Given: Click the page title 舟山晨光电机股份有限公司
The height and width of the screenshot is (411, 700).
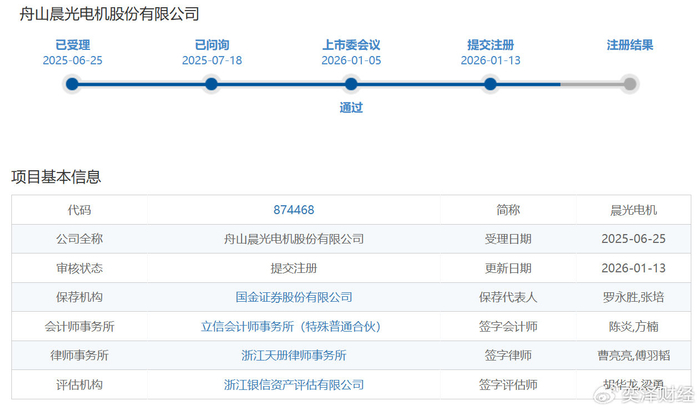Looking at the screenshot, I should 109,14.
